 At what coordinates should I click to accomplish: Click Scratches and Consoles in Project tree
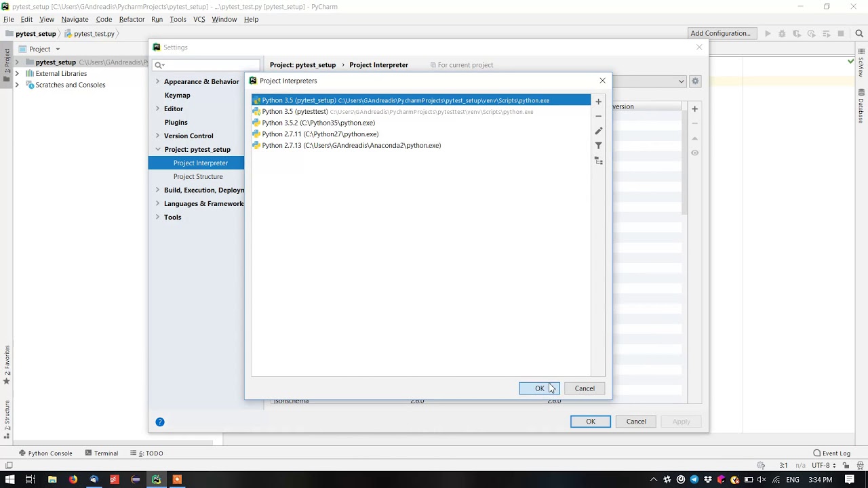coord(70,85)
